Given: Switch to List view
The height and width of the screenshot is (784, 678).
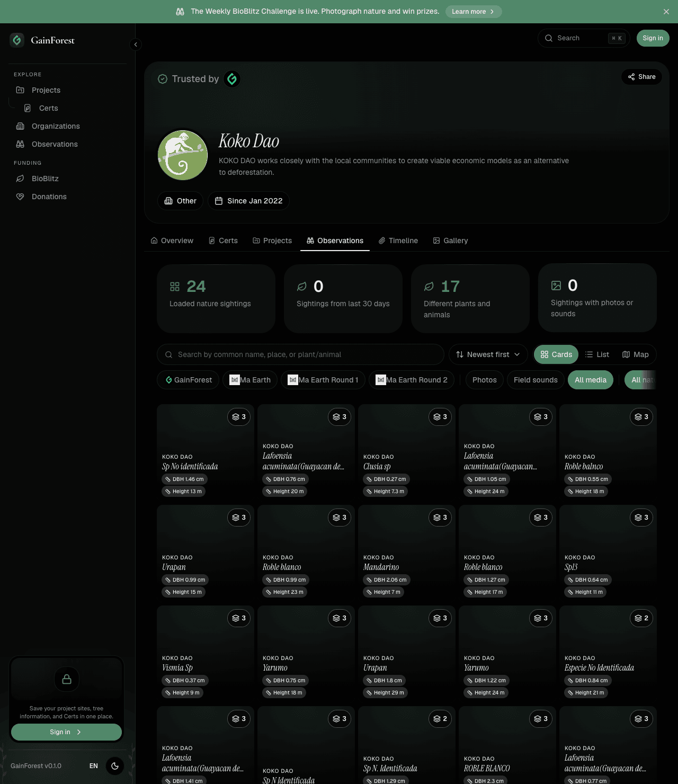Looking at the screenshot, I should point(597,354).
